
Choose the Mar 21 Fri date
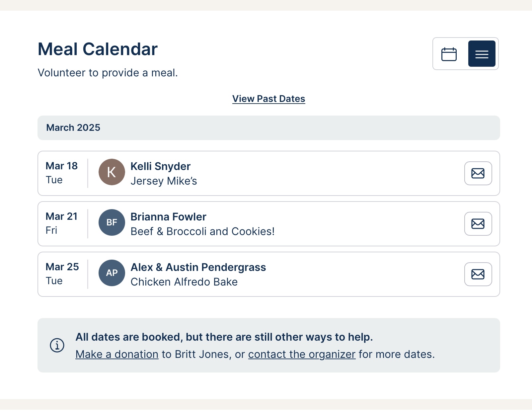point(62,223)
